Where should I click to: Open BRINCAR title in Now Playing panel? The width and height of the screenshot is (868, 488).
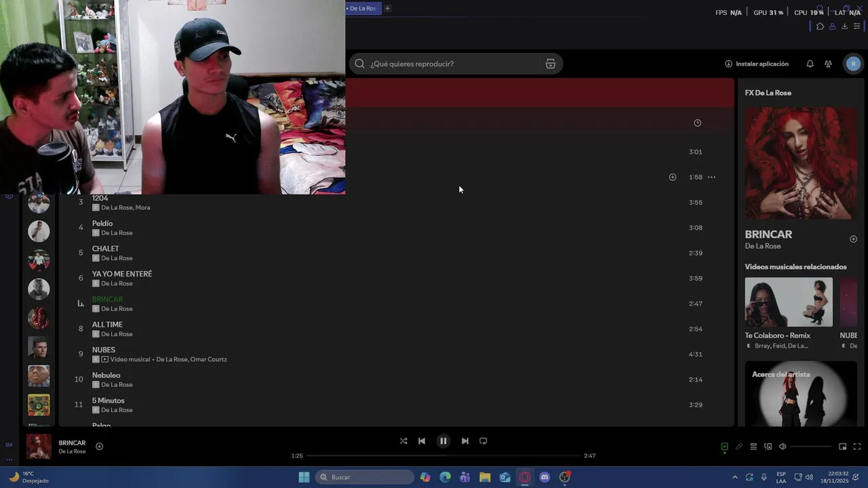pos(768,235)
